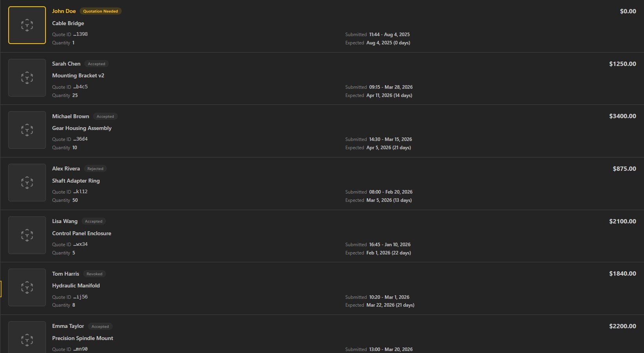Click the Lisa Wang customer name
644x353 pixels.
pyautogui.click(x=65, y=221)
